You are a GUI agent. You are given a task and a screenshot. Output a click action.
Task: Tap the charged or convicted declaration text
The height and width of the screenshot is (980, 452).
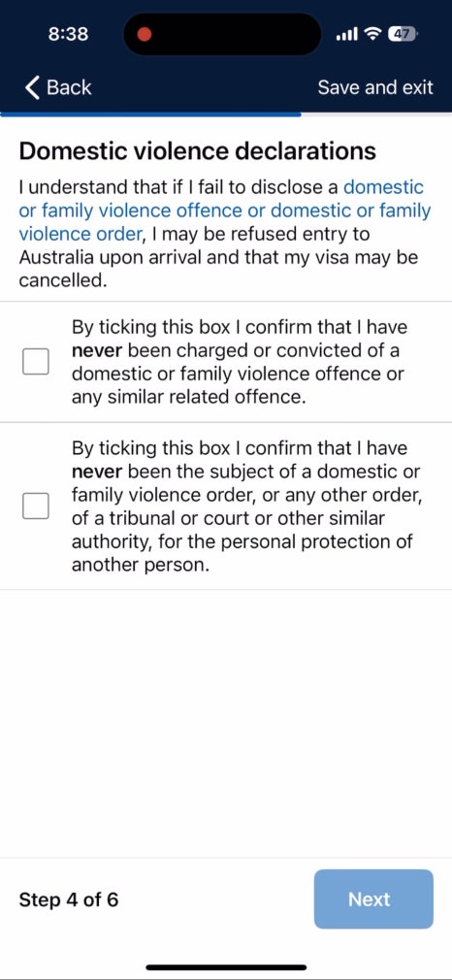point(238,362)
